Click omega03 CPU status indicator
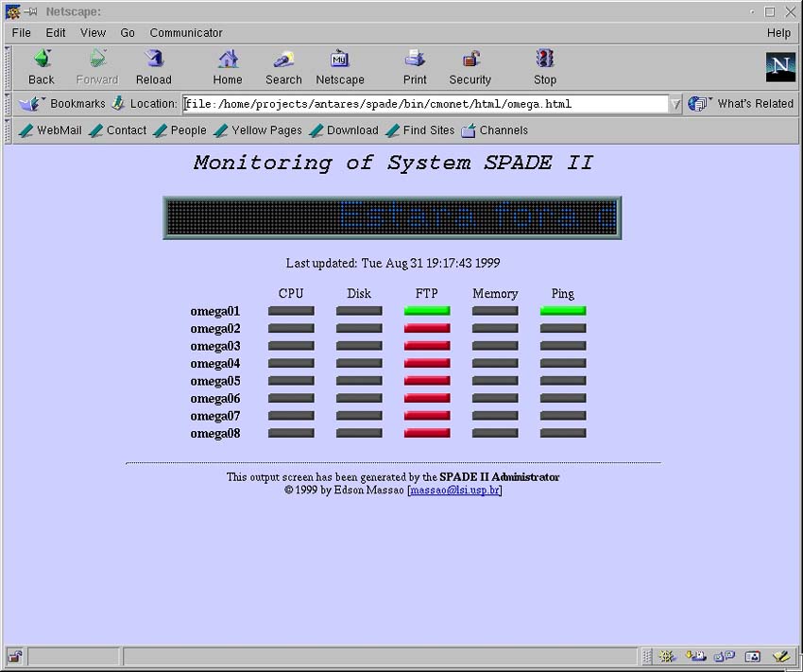Image resolution: width=803 pixels, height=672 pixels. (x=291, y=346)
